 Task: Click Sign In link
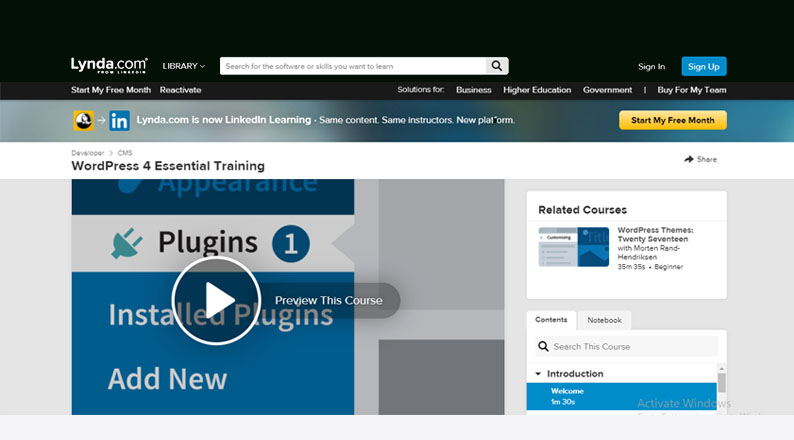[x=651, y=66]
